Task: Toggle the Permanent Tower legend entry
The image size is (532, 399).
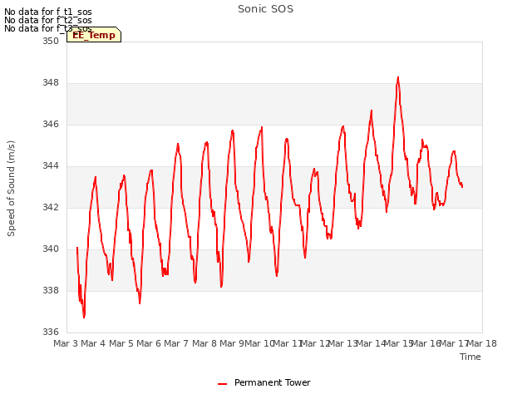Action: point(264,383)
